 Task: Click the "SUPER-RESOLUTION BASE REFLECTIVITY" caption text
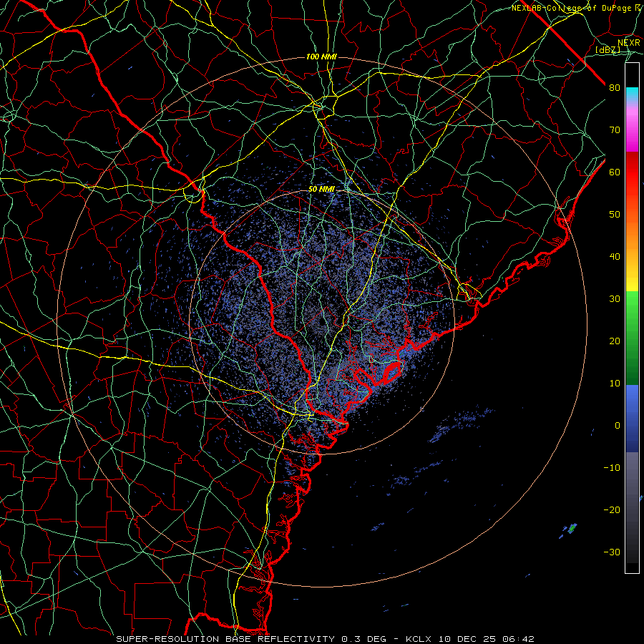[225, 639]
